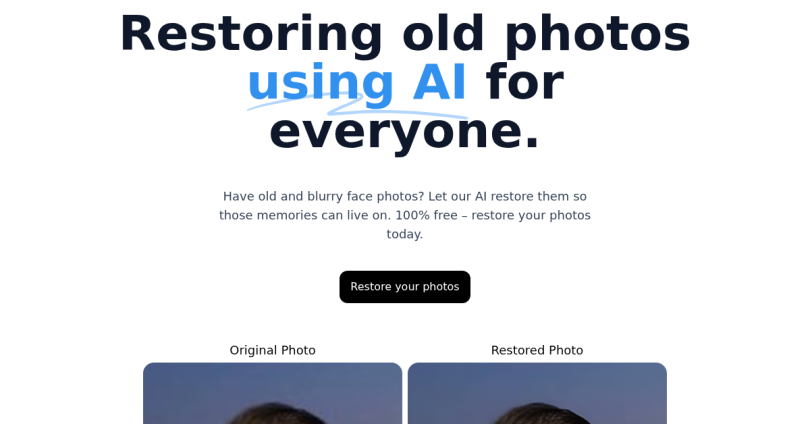810x424 pixels.
Task: Click the squiggly underline beneath 'using AI'
Action: coord(357,106)
